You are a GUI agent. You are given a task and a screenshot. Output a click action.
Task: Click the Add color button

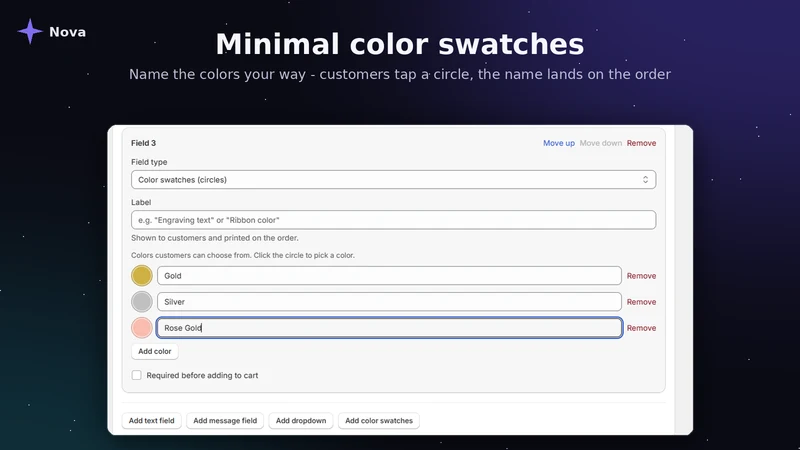point(155,351)
